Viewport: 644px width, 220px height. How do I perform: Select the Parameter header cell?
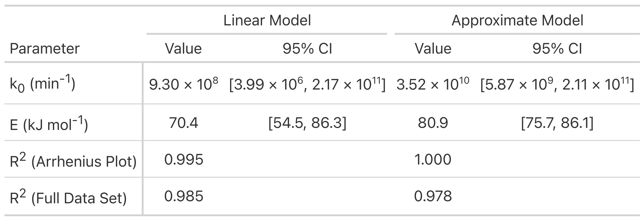(x=44, y=48)
